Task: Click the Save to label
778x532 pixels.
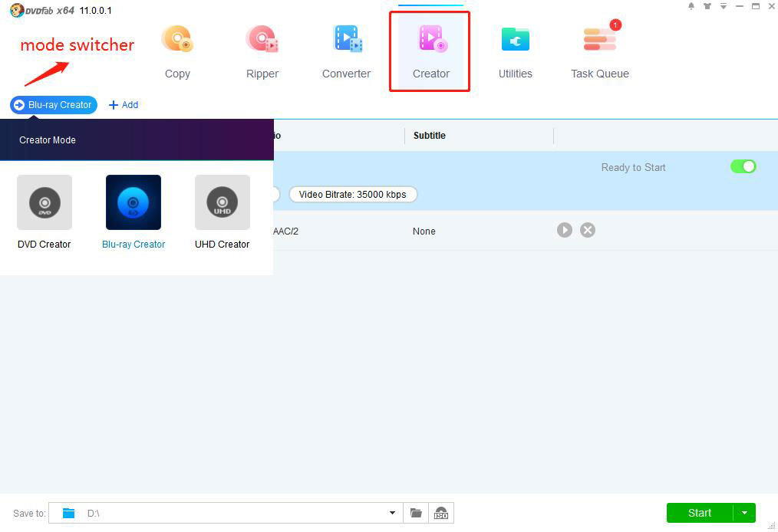Action: (29, 513)
